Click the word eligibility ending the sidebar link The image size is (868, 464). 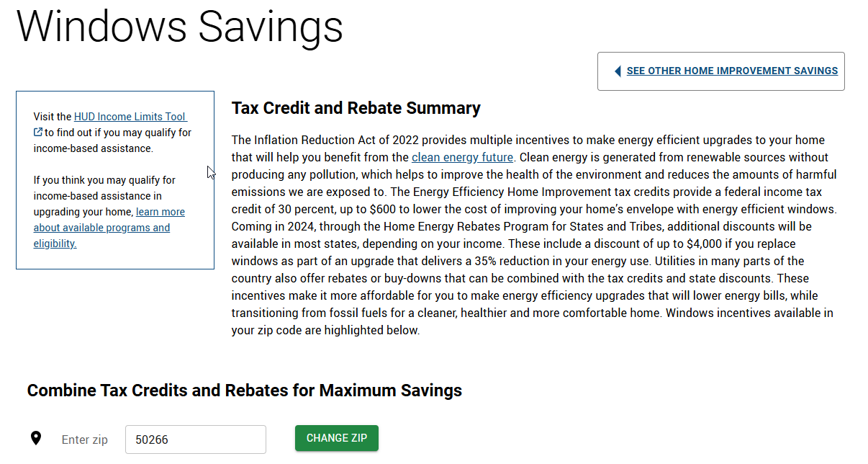point(55,244)
